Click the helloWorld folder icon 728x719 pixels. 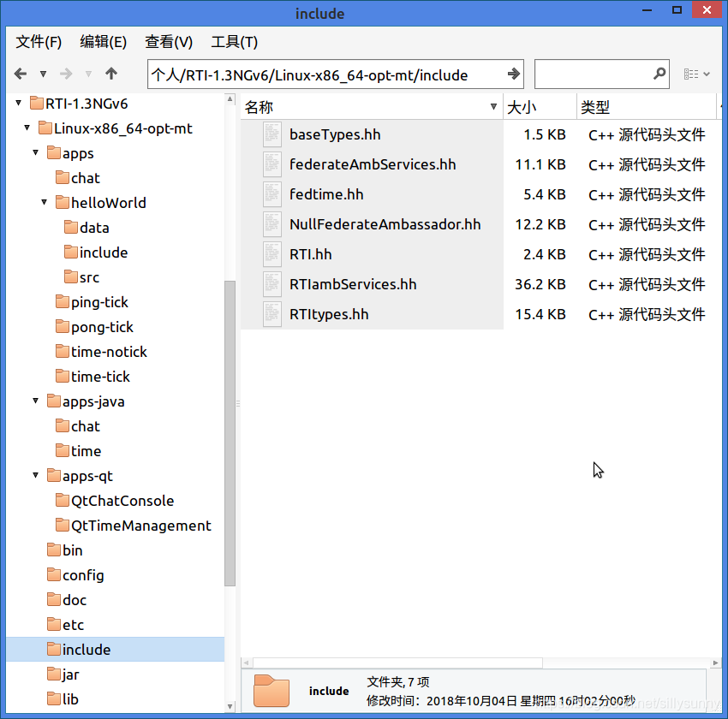[x=63, y=202]
